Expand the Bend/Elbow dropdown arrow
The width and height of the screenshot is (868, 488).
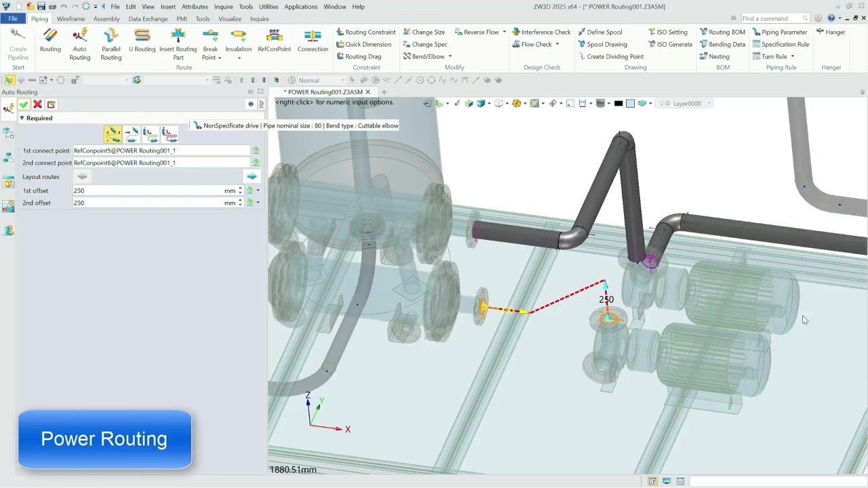coord(450,56)
